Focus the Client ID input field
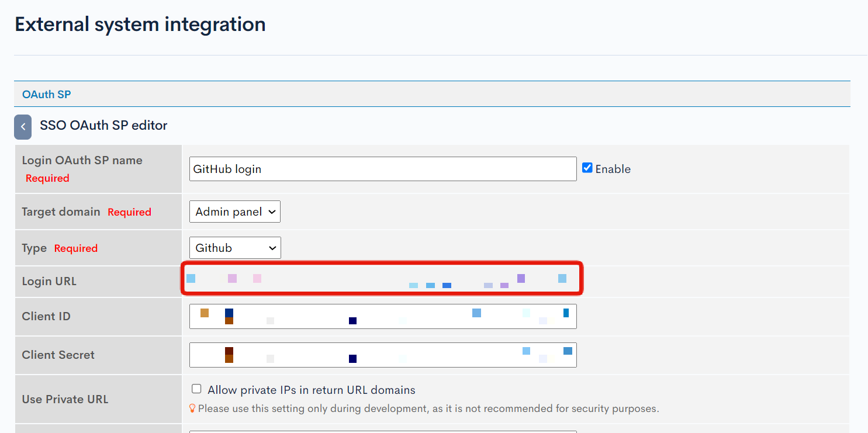The width and height of the screenshot is (868, 433). pyautogui.click(x=383, y=316)
